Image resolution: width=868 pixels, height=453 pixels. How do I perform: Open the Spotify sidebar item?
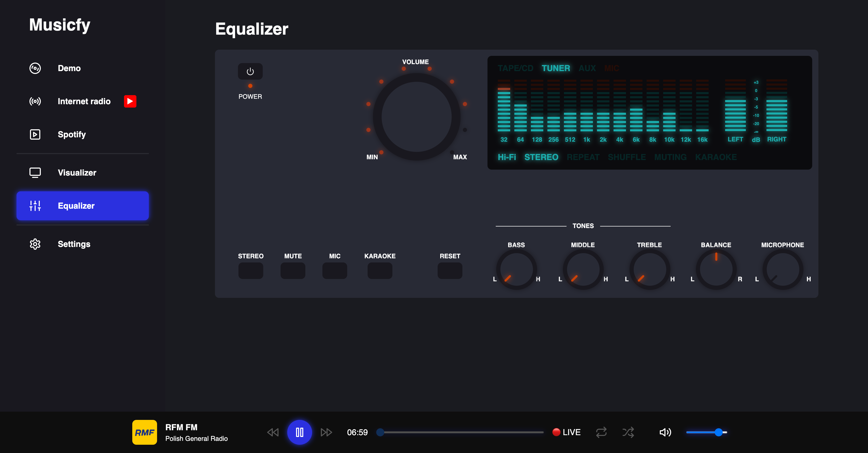pos(72,134)
